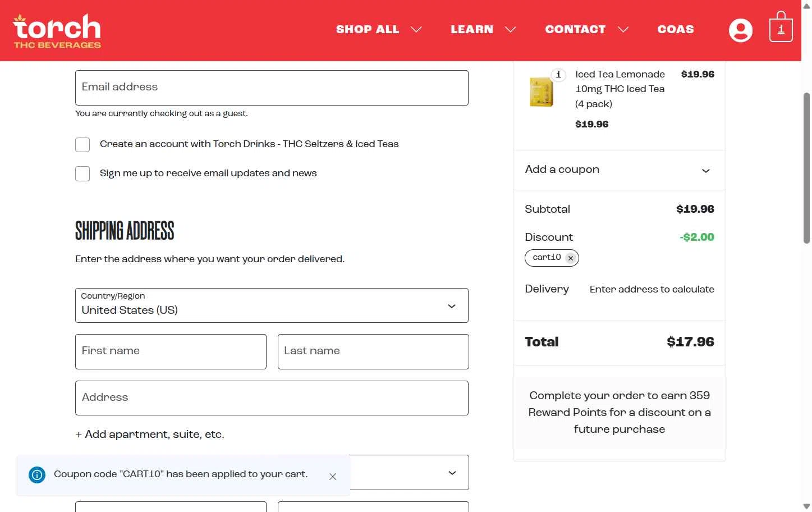Click the page vertical scrollbar thumb

coord(806,167)
